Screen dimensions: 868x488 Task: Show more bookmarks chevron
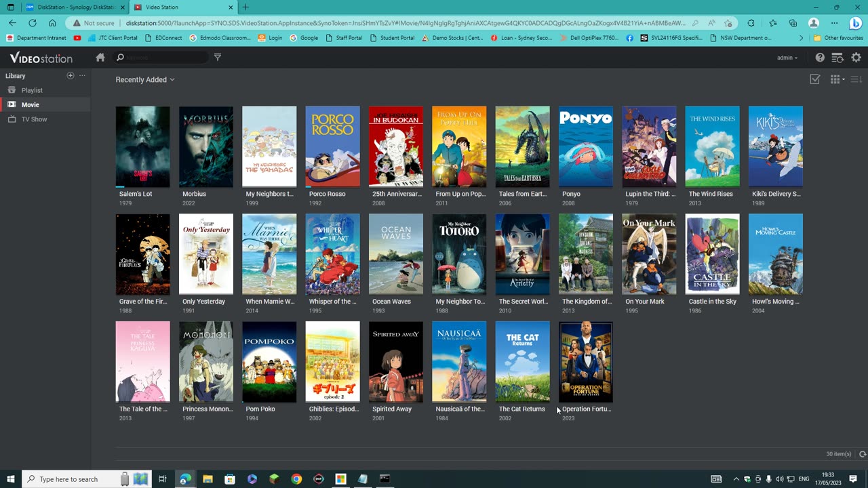[802, 38]
